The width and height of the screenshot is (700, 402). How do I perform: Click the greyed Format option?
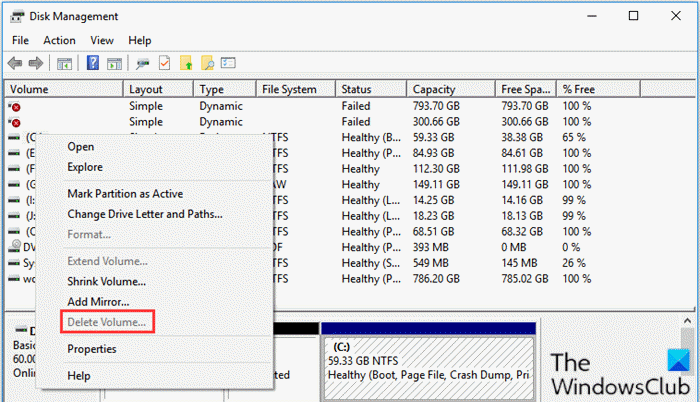coord(89,234)
